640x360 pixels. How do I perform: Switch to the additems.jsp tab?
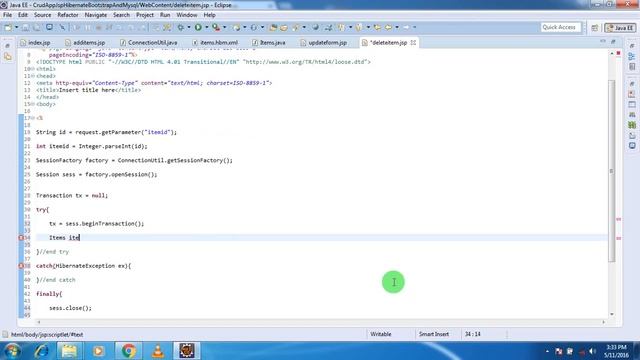click(x=85, y=42)
